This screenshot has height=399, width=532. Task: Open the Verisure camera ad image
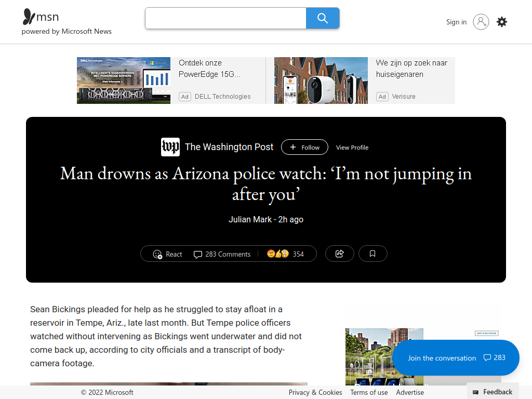321,81
